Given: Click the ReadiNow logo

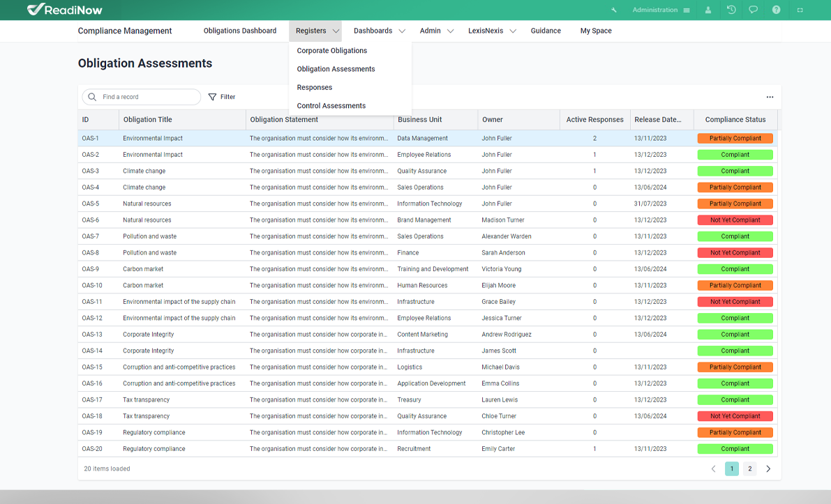Looking at the screenshot, I should (x=65, y=10).
